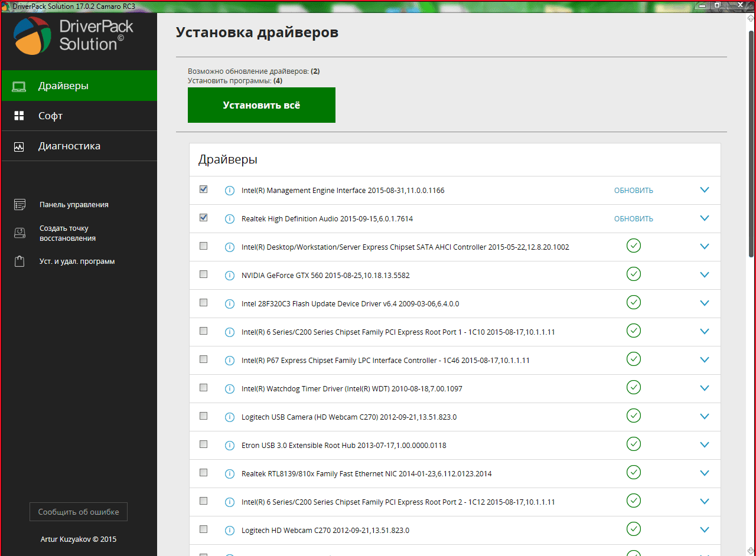The height and width of the screenshot is (556, 756).
Task: Click the DriverPack Solution logo
Action: (74, 35)
